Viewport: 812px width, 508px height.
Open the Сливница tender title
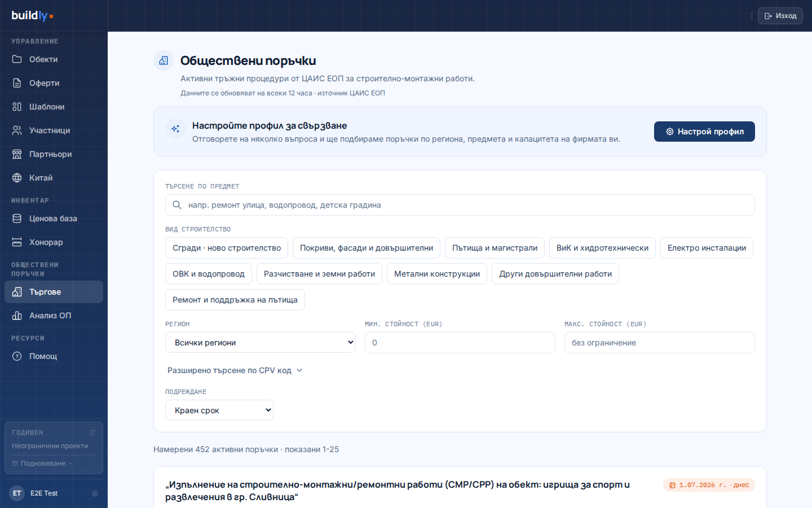click(x=398, y=491)
